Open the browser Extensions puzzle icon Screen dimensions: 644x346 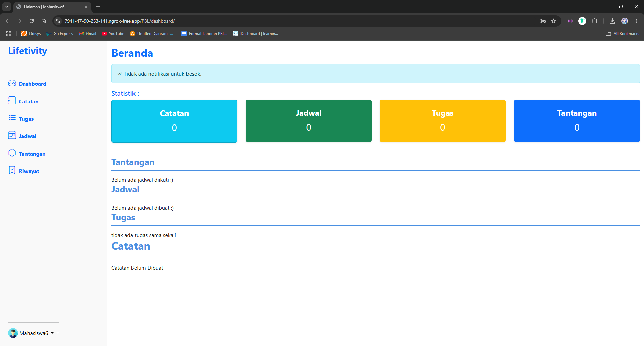click(594, 21)
